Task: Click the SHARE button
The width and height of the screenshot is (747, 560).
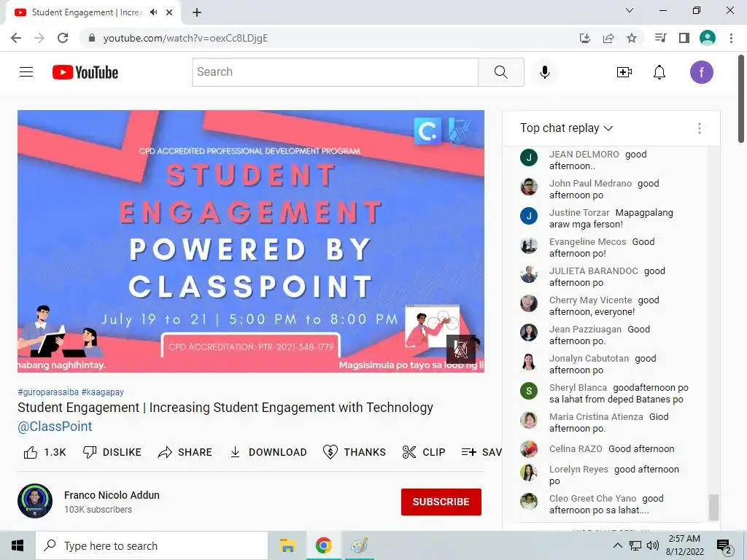Action: (185, 452)
